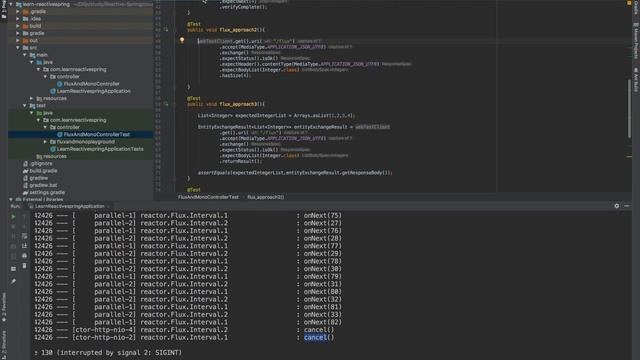Toggle scroll to end of console output
This screenshot has width=640, height=360.
pyautogui.click(x=24, y=246)
